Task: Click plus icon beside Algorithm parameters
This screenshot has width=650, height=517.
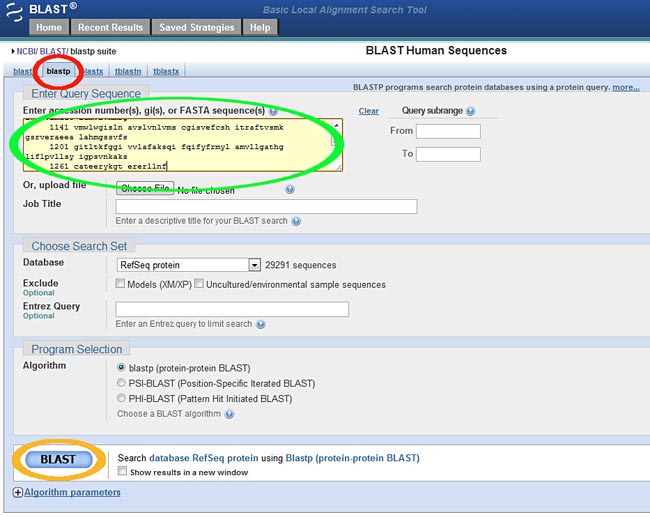Action: point(18,493)
